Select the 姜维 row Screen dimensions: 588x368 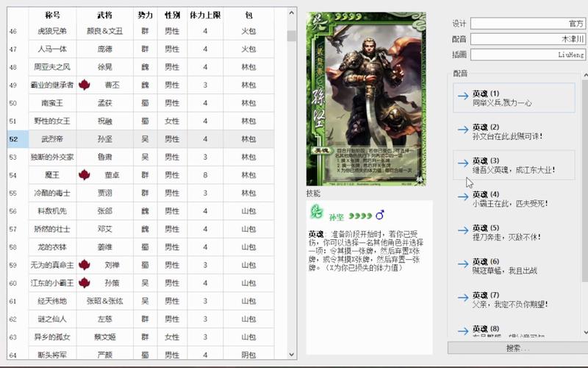click(x=140, y=247)
